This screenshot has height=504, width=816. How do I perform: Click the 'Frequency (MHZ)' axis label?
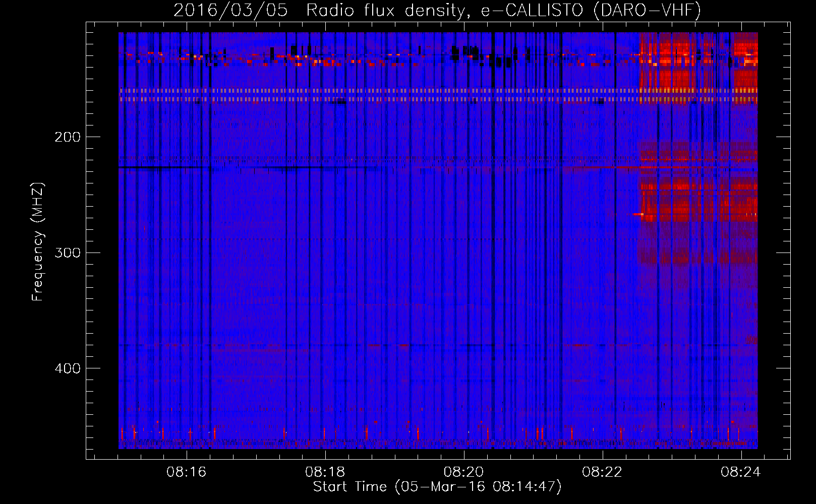[x=38, y=242]
